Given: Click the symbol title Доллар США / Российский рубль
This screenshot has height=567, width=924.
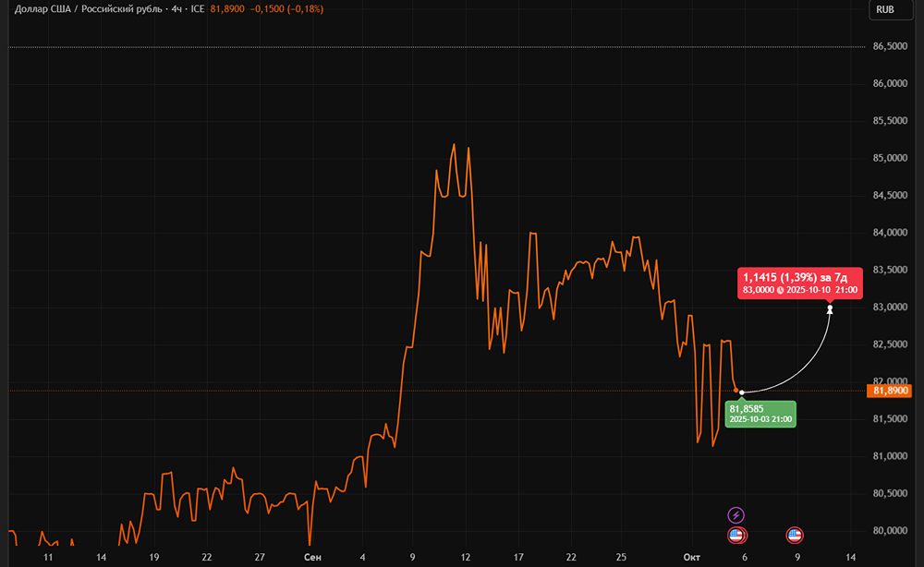Looking at the screenshot, I should click(x=89, y=9).
